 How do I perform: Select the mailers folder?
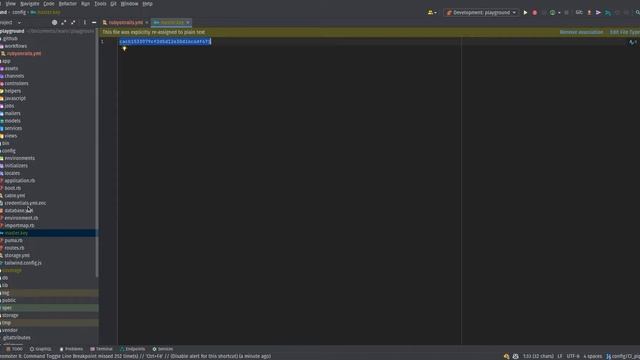click(13, 113)
